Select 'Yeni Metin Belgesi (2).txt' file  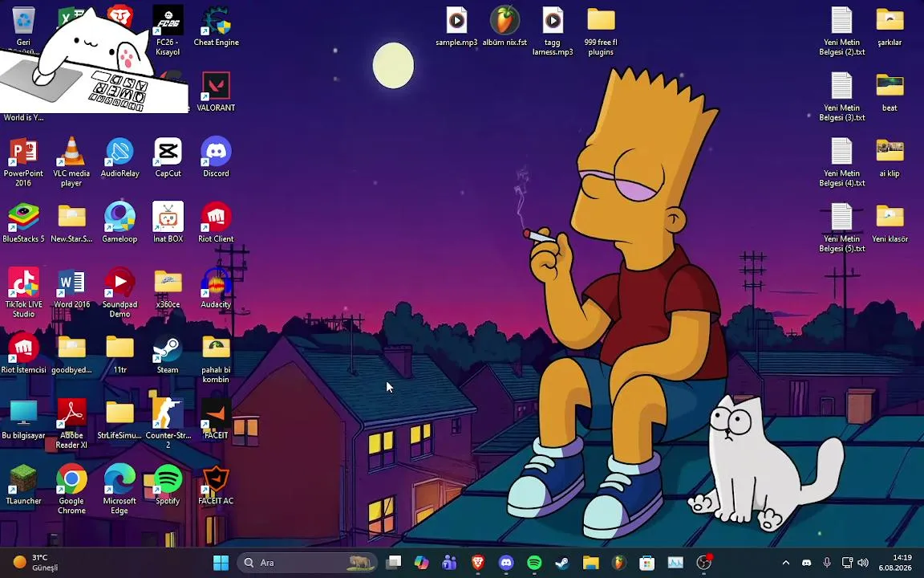tap(841, 31)
